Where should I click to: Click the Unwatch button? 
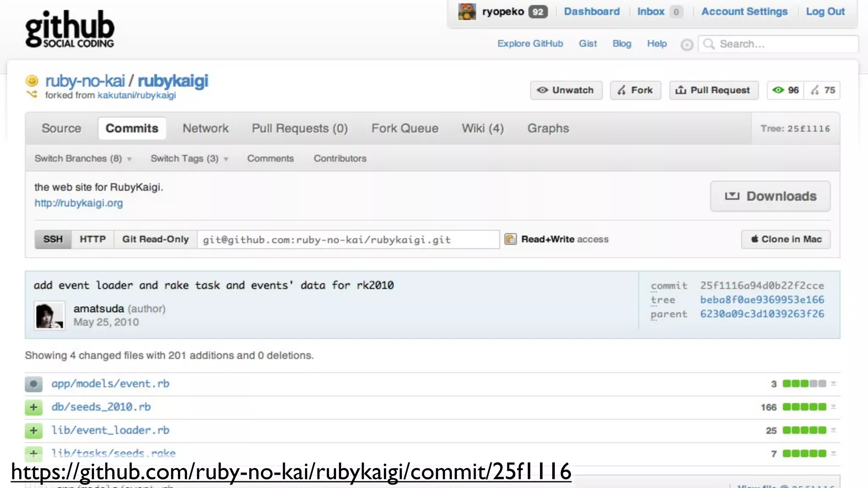(566, 90)
